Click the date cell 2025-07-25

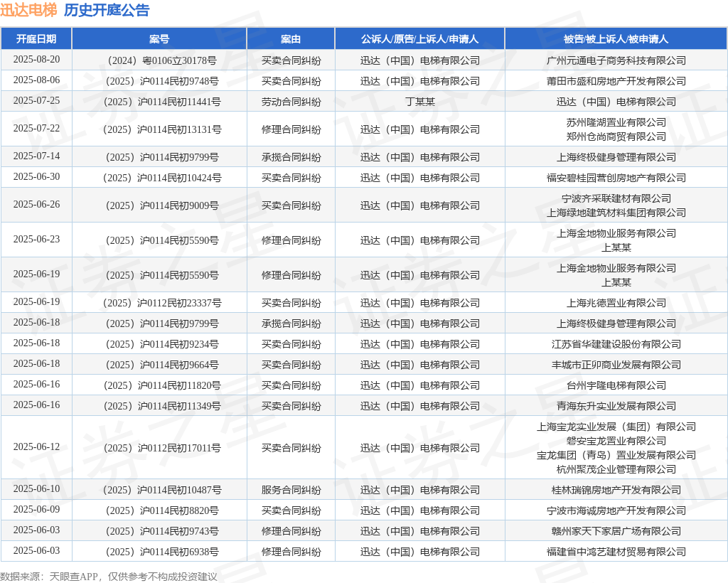click(x=36, y=100)
